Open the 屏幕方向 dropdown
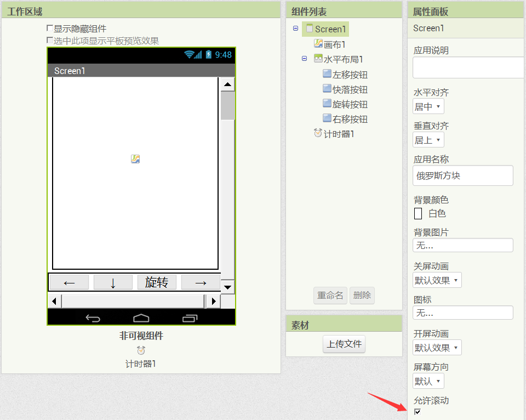Image resolution: width=526 pixels, height=420 pixels. (428, 381)
